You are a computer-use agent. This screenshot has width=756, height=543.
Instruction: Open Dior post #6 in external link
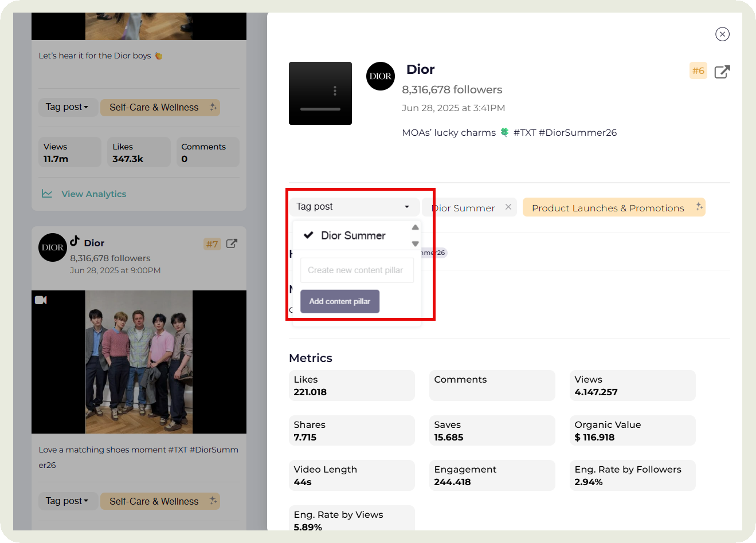(x=722, y=72)
